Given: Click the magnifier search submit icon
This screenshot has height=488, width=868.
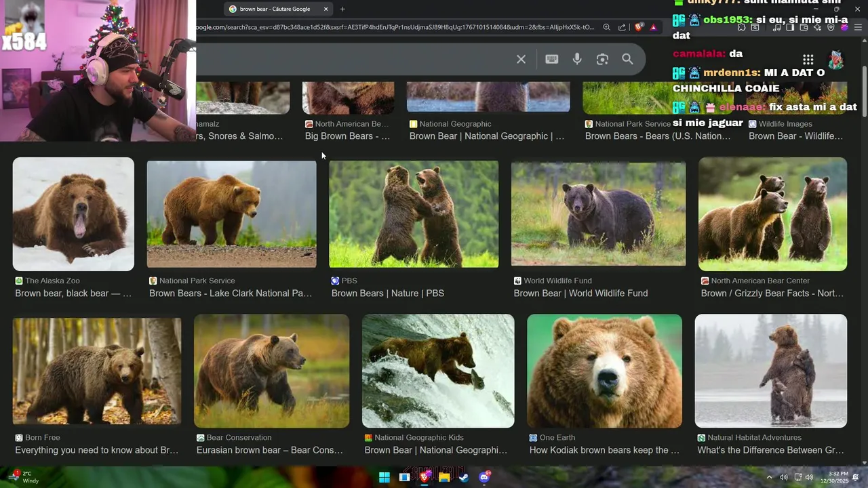Looking at the screenshot, I should (627, 59).
